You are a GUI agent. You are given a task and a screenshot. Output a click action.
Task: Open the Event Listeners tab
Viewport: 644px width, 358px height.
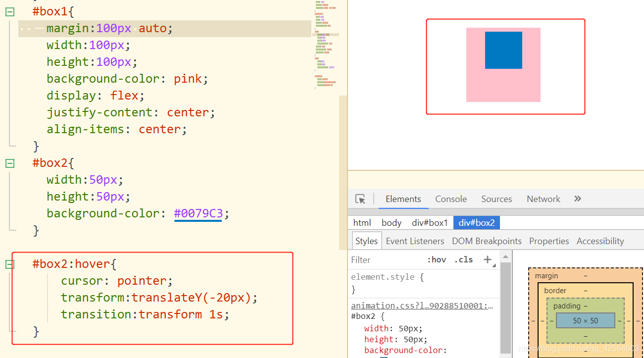(415, 241)
